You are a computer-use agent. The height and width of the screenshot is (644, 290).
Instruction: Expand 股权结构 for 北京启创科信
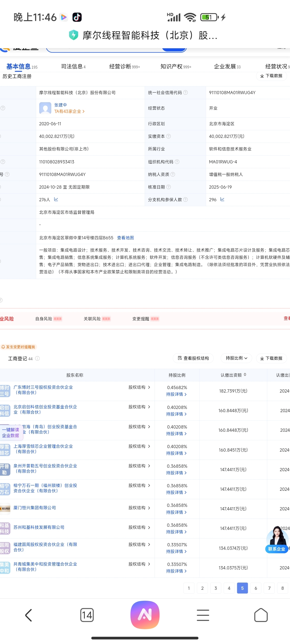click(x=139, y=407)
